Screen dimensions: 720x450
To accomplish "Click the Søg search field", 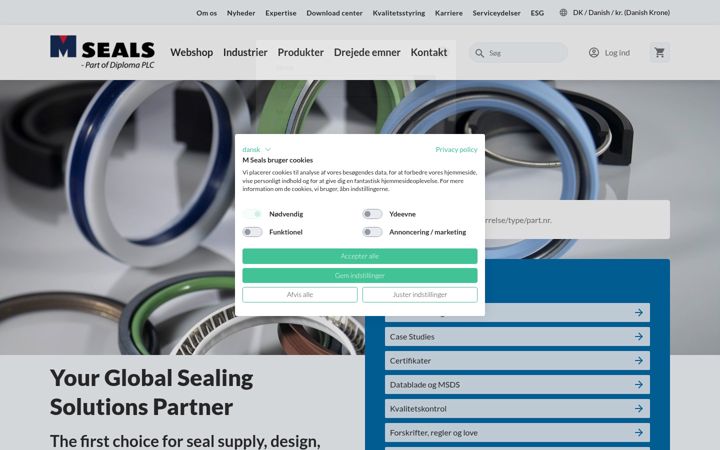I will pos(518,53).
